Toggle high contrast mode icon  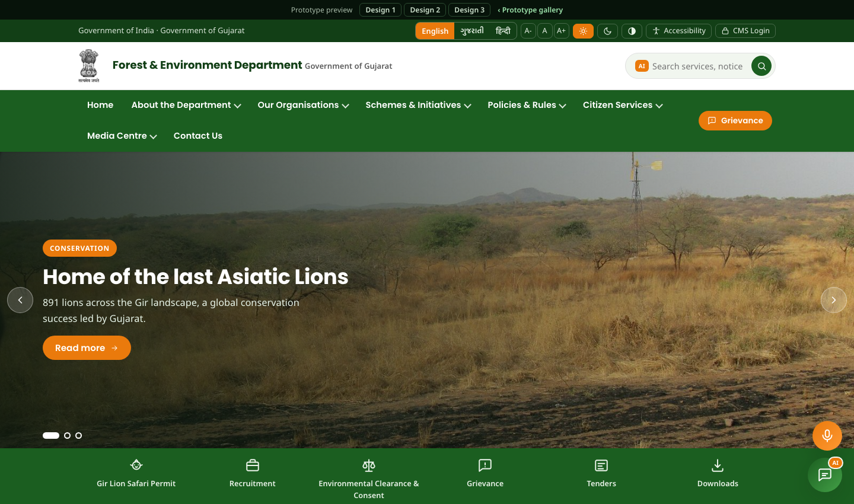[632, 31]
